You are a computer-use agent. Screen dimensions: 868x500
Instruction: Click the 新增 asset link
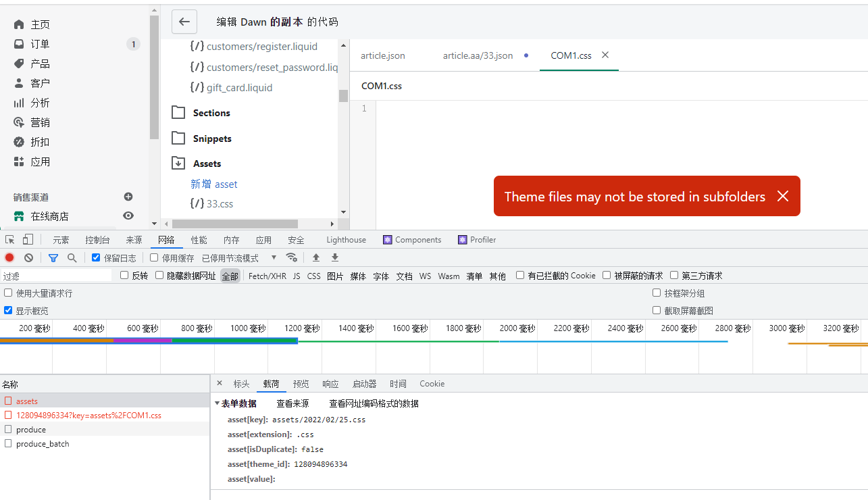tap(214, 184)
